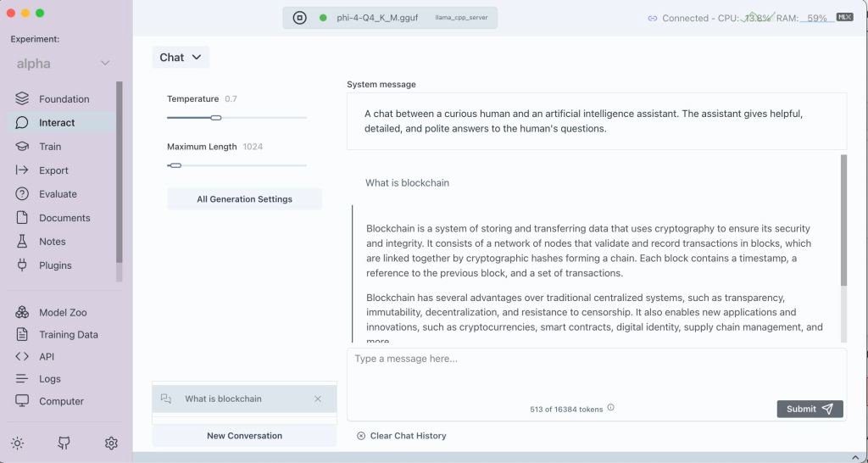Go to the Train section

click(61, 146)
